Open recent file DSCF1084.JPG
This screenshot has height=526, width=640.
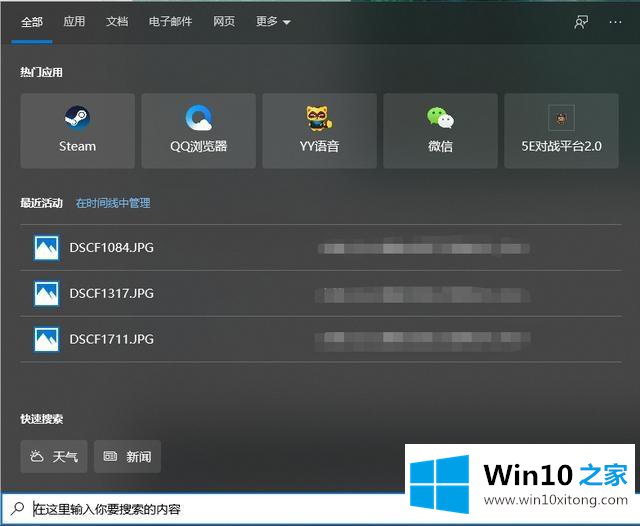(x=321, y=248)
